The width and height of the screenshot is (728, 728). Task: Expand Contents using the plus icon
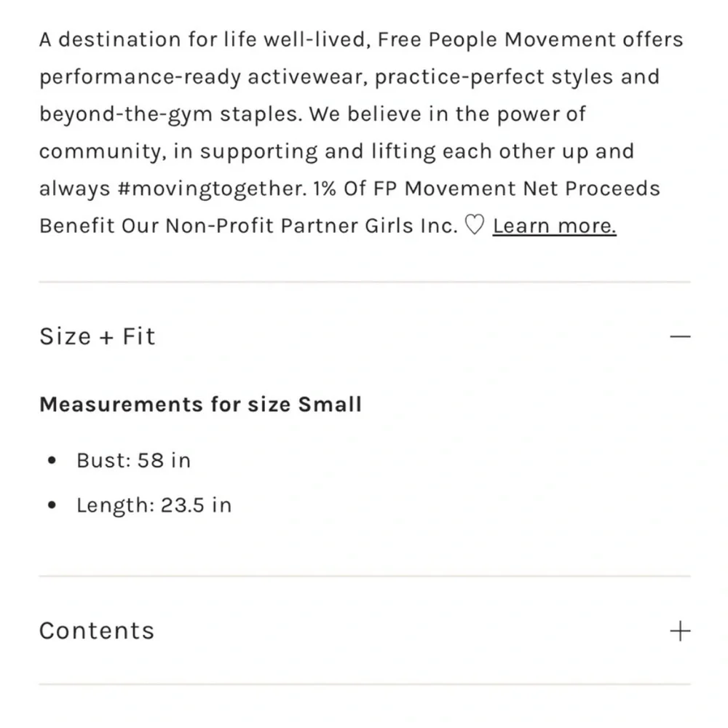point(679,630)
